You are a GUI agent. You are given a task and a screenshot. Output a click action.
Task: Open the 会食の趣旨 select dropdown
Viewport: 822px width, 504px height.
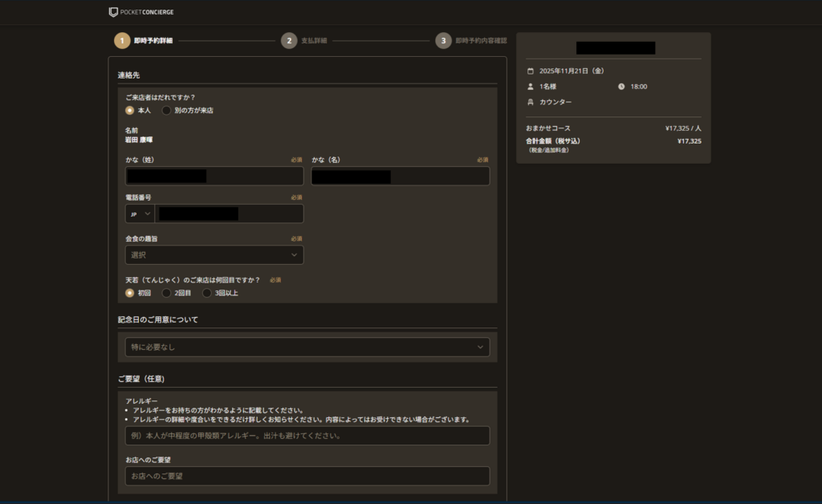[x=214, y=255]
